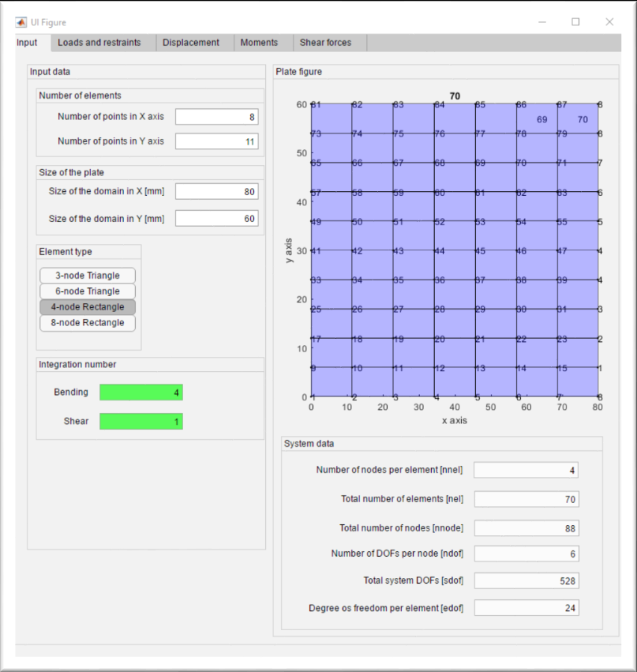Stay on the Input tab

click(x=28, y=43)
